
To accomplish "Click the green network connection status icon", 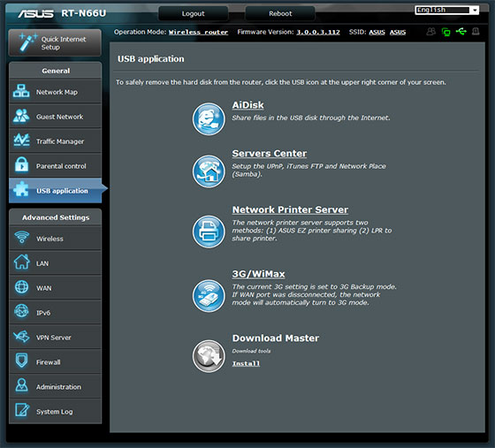I will [x=446, y=32].
